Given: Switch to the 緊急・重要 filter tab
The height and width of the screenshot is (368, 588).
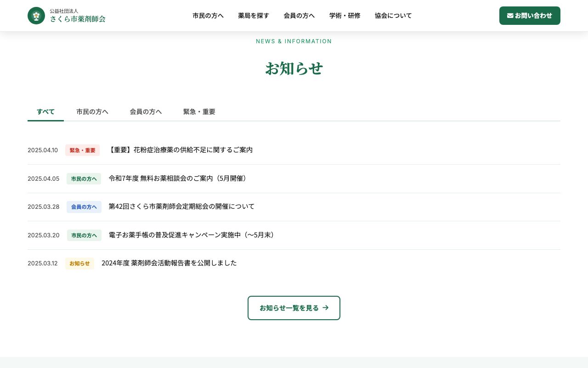Looking at the screenshot, I should [x=199, y=111].
